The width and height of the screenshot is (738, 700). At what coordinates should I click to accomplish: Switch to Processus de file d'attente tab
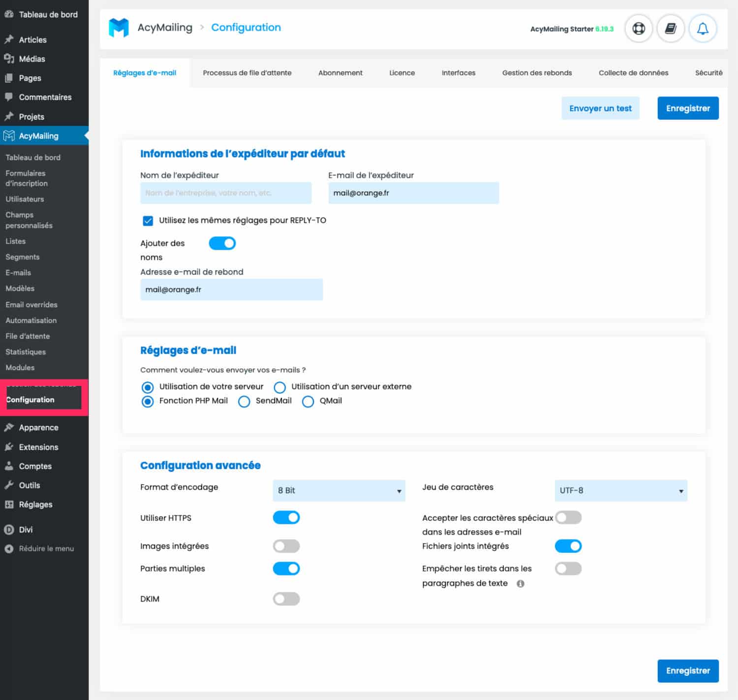click(247, 73)
